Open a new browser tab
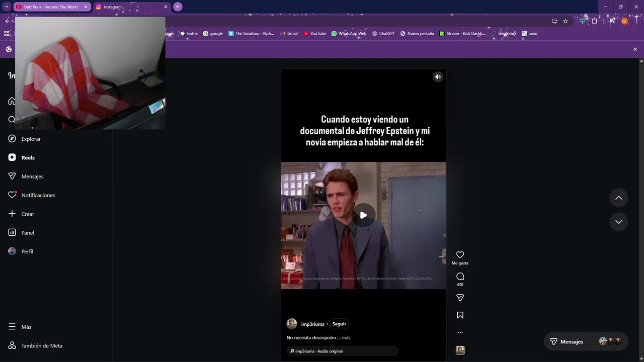The image size is (644, 362). point(178,7)
